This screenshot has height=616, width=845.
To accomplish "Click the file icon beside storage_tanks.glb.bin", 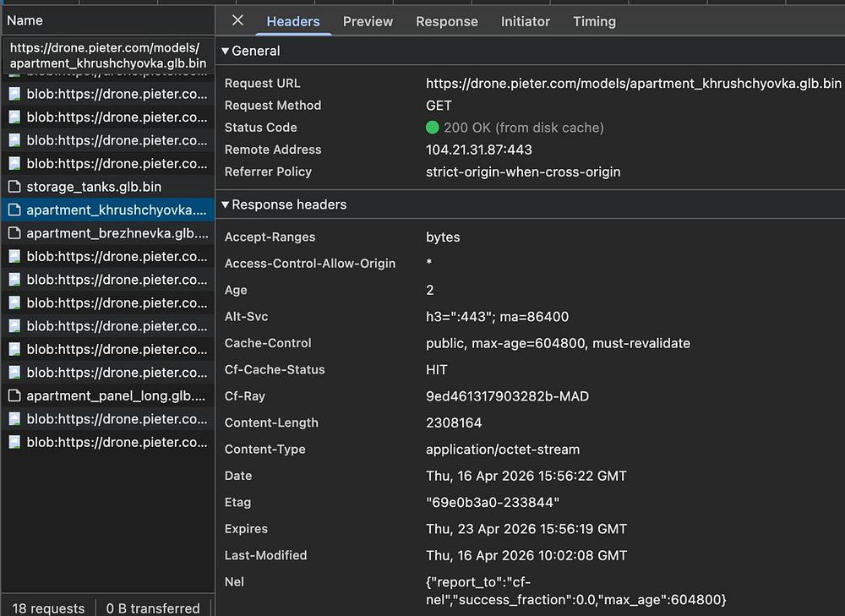I will tap(14, 187).
